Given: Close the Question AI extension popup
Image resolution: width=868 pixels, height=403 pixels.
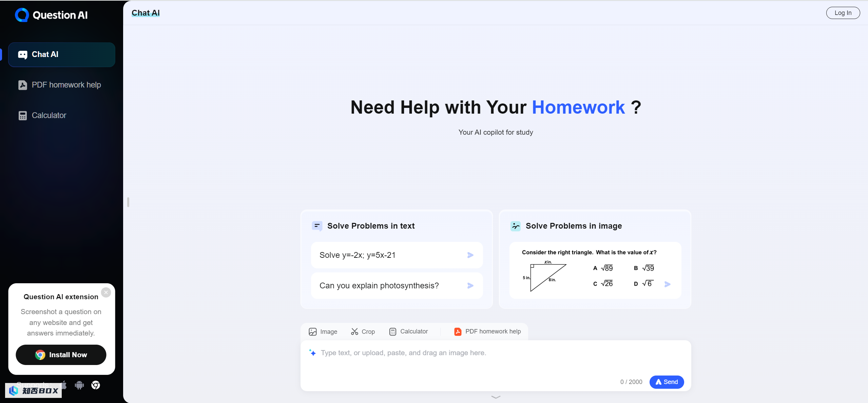Looking at the screenshot, I should (106, 292).
